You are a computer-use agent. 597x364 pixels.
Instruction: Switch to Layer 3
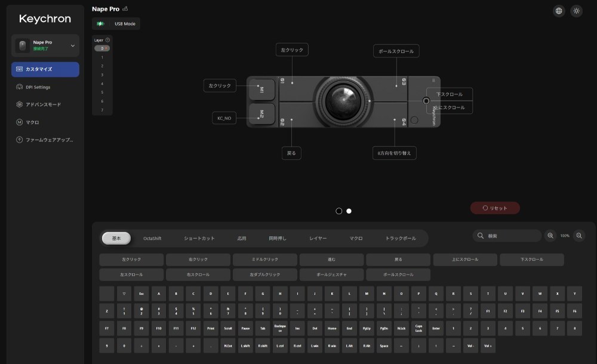tap(102, 75)
